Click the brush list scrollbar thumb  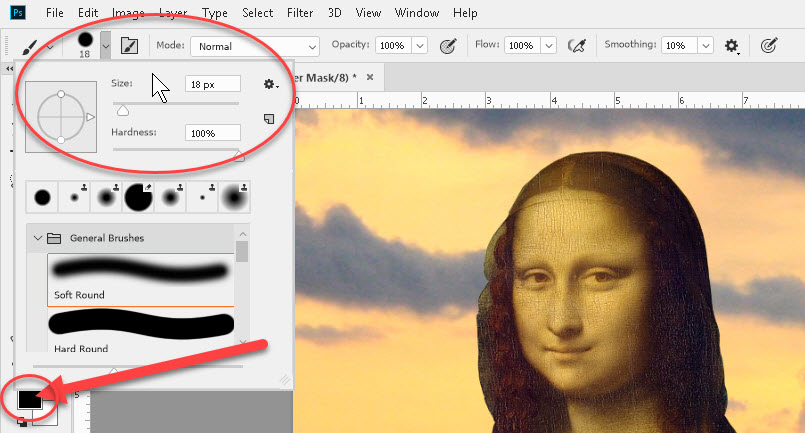coord(242,252)
